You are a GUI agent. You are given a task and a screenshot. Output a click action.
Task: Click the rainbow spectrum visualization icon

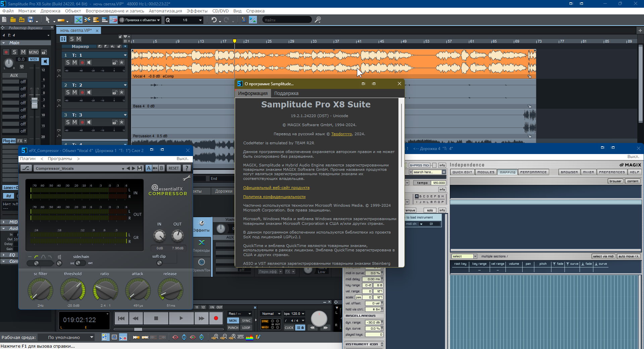coord(250,337)
